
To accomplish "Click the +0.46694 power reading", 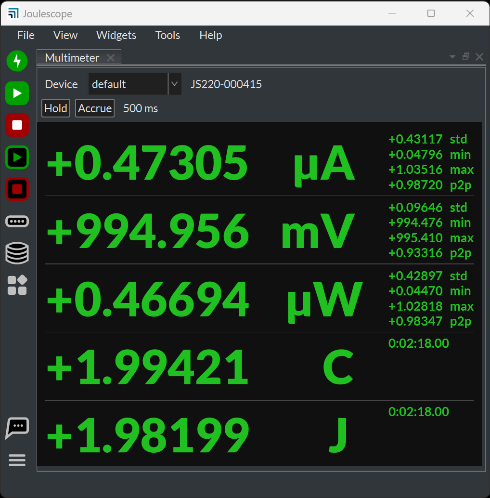I will [148, 299].
